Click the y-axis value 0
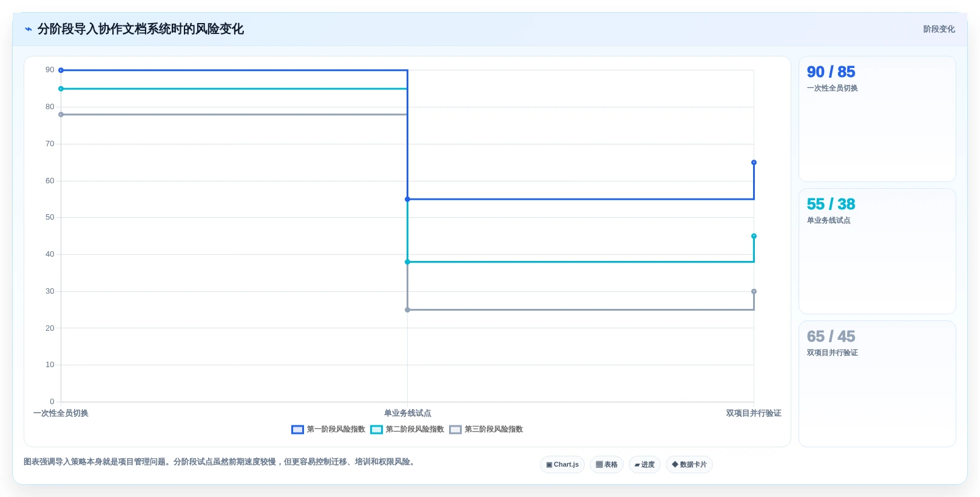Viewport: 980px width, 497px height. pos(52,402)
